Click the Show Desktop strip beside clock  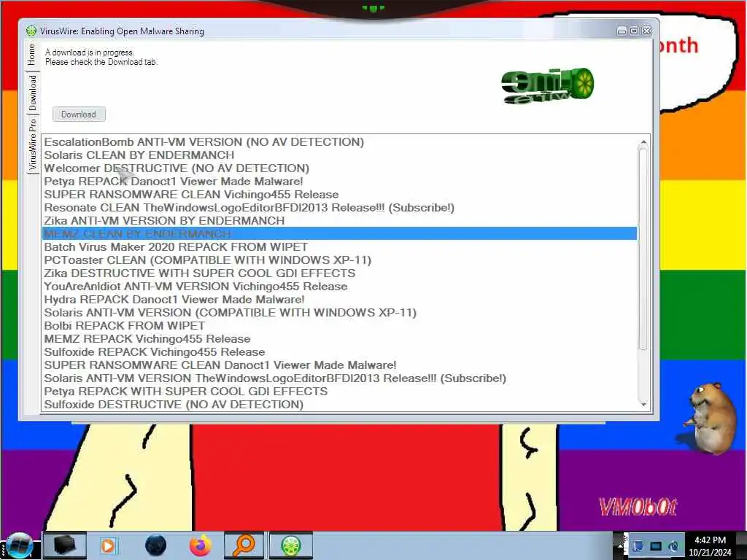point(742,545)
